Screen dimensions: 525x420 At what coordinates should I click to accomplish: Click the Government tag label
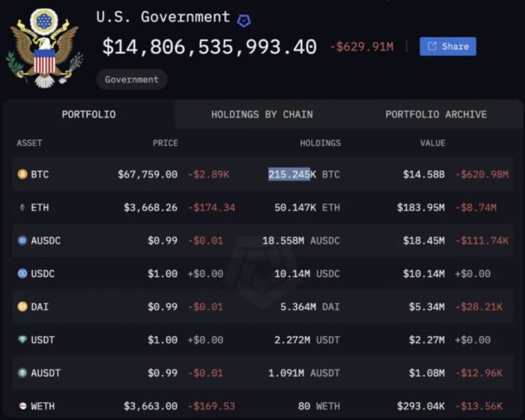point(132,80)
